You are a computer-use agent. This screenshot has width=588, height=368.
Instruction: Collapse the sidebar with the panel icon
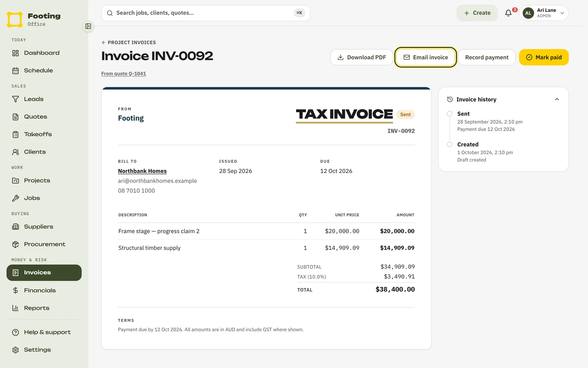coord(88,26)
